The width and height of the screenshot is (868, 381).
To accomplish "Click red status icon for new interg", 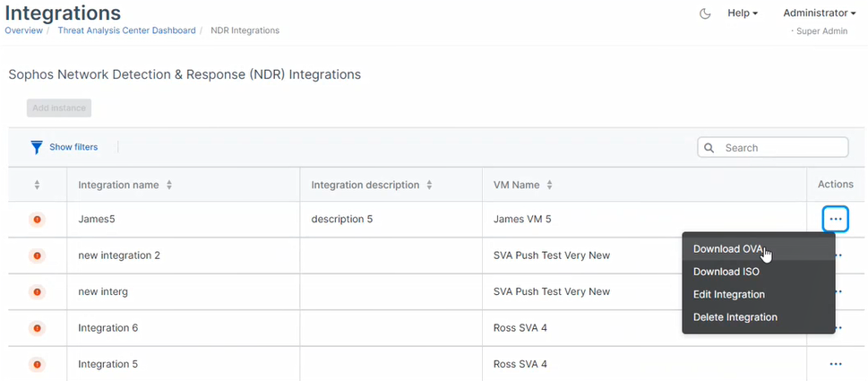I will 37,291.
